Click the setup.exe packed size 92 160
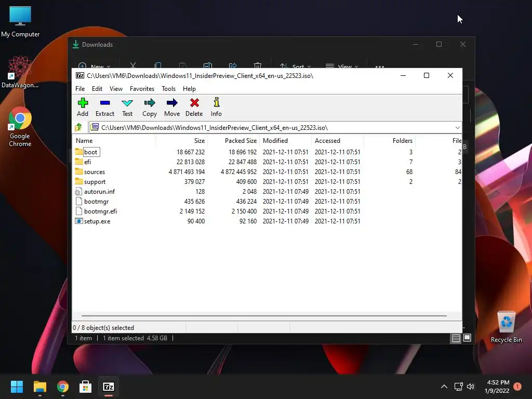Viewport: 532px width, 399px height. coord(248,221)
